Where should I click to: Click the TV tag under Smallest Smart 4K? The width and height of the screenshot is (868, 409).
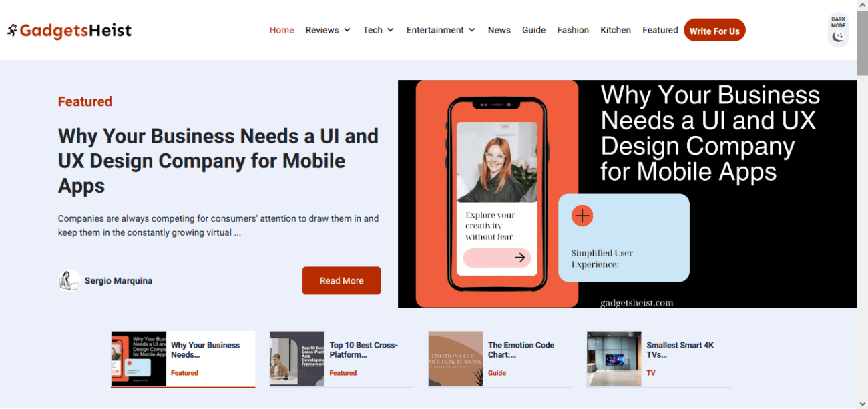[651, 373]
